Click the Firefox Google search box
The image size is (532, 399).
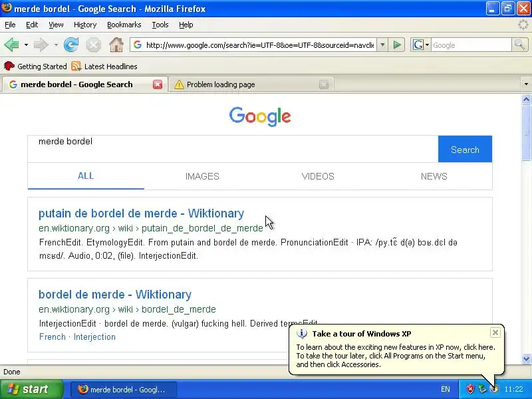coord(471,45)
